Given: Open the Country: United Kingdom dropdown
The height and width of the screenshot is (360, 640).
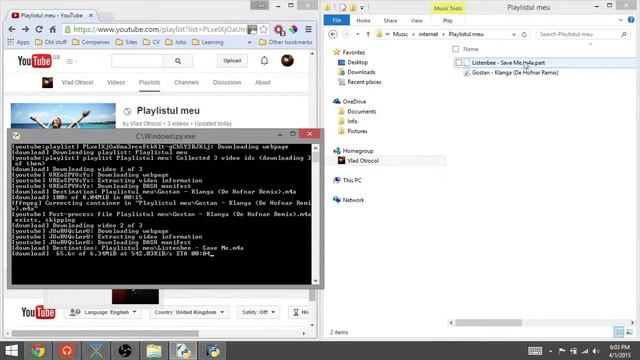Looking at the screenshot, I should click(x=189, y=312).
